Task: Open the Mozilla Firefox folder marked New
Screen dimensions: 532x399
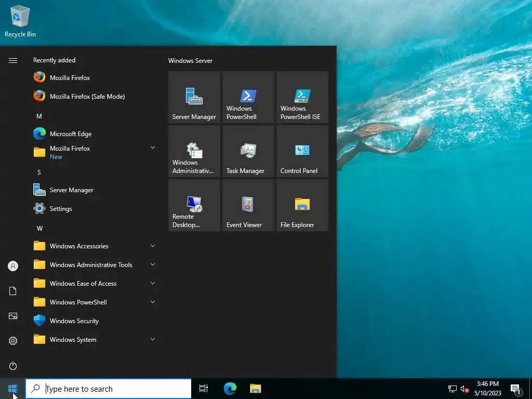Action: (95, 152)
